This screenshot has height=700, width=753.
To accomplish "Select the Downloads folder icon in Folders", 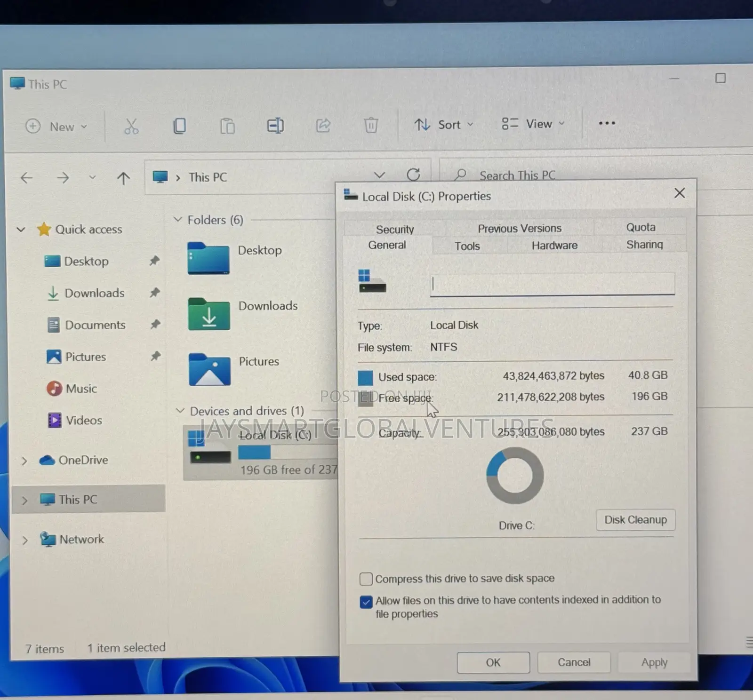I will point(209,314).
